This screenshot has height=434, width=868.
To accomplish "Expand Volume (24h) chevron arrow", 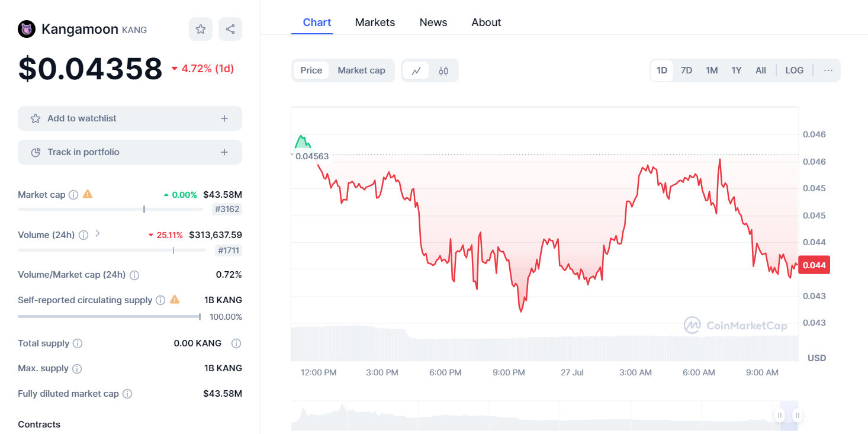I will 98,234.
